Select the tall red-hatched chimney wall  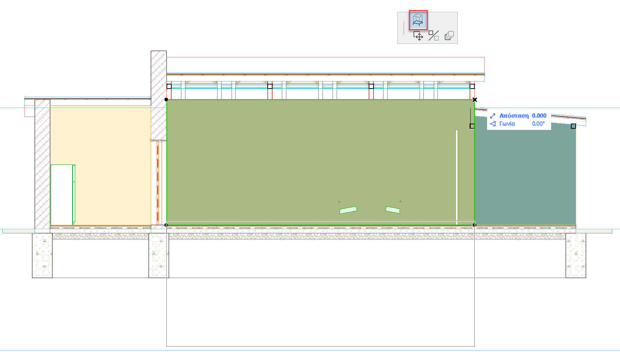[159, 95]
